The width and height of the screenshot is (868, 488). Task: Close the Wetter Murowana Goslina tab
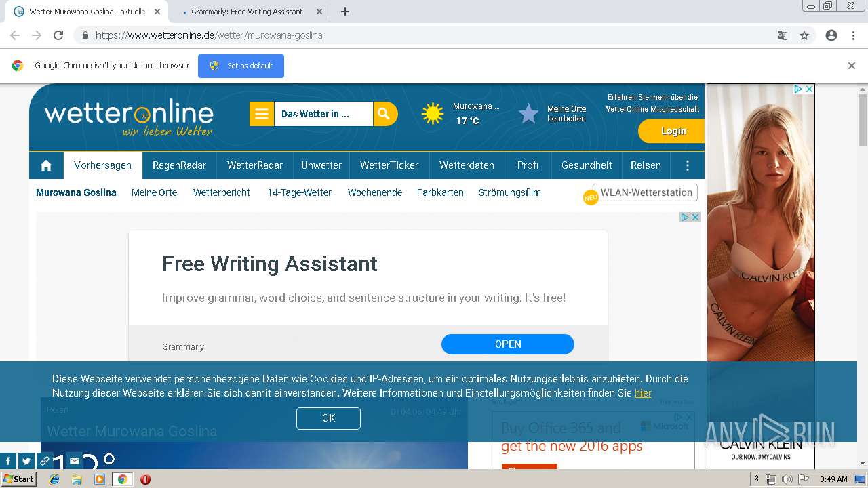pos(157,12)
